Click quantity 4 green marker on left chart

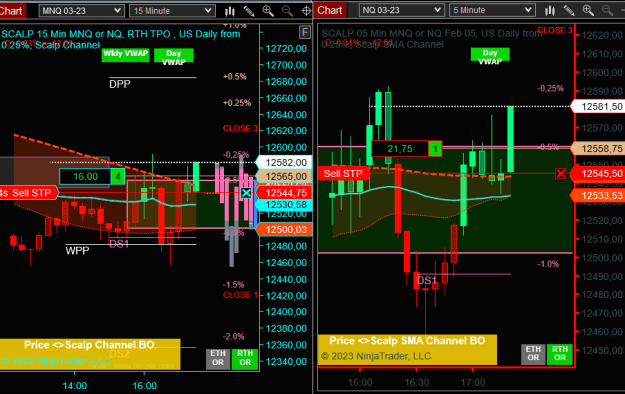(118, 177)
